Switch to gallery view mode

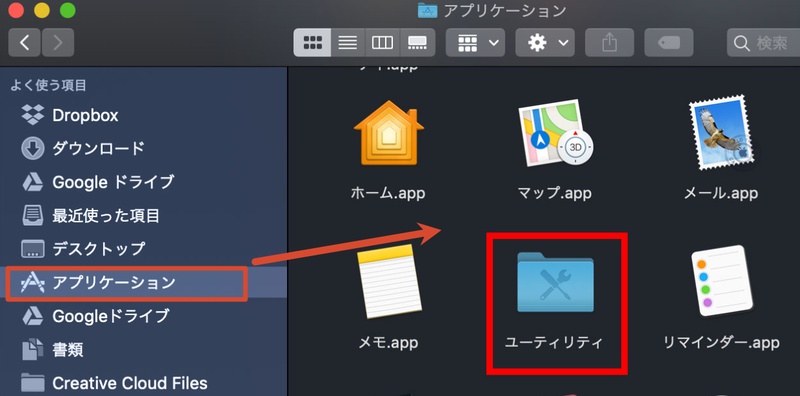[418, 42]
